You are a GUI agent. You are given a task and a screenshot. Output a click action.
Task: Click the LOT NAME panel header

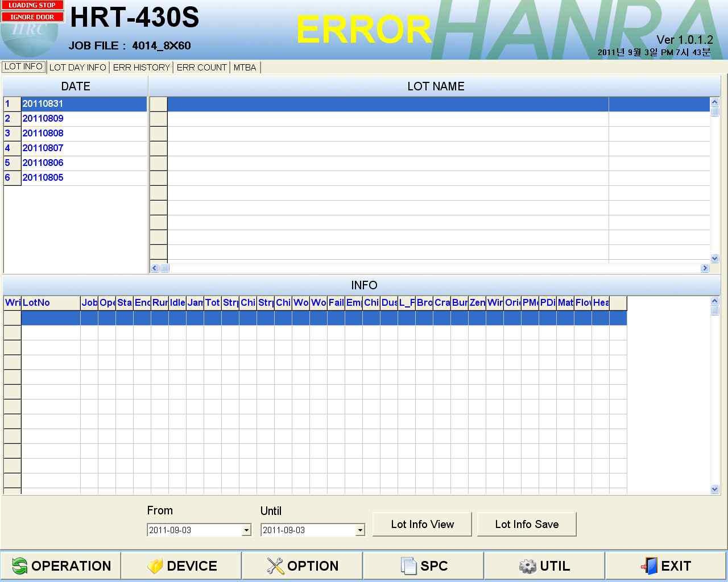(435, 86)
